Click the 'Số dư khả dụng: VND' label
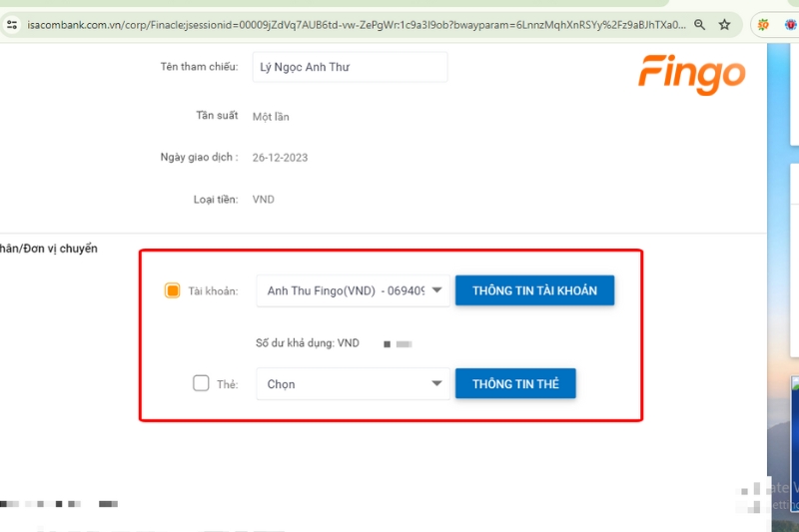799x532 pixels. (308, 343)
